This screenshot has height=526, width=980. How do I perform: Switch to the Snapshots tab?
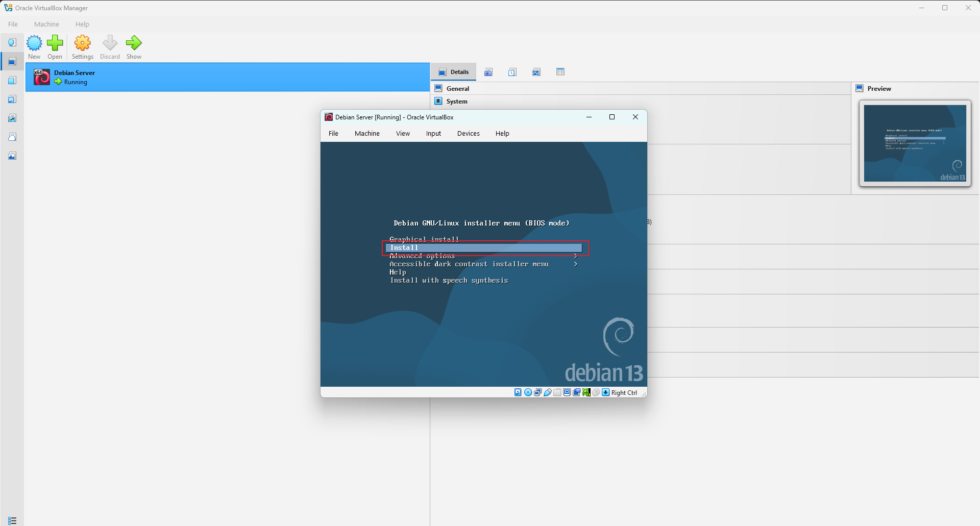[x=488, y=71]
